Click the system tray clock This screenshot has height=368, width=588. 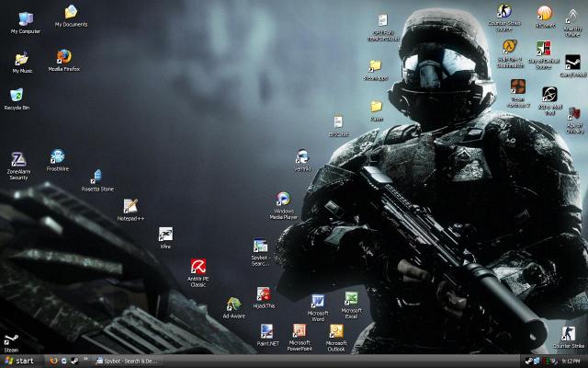click(570, 361)
